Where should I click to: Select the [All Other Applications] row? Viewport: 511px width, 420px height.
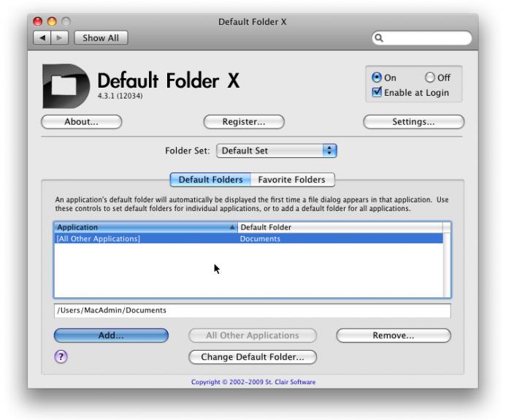click(x=248, y=239)
